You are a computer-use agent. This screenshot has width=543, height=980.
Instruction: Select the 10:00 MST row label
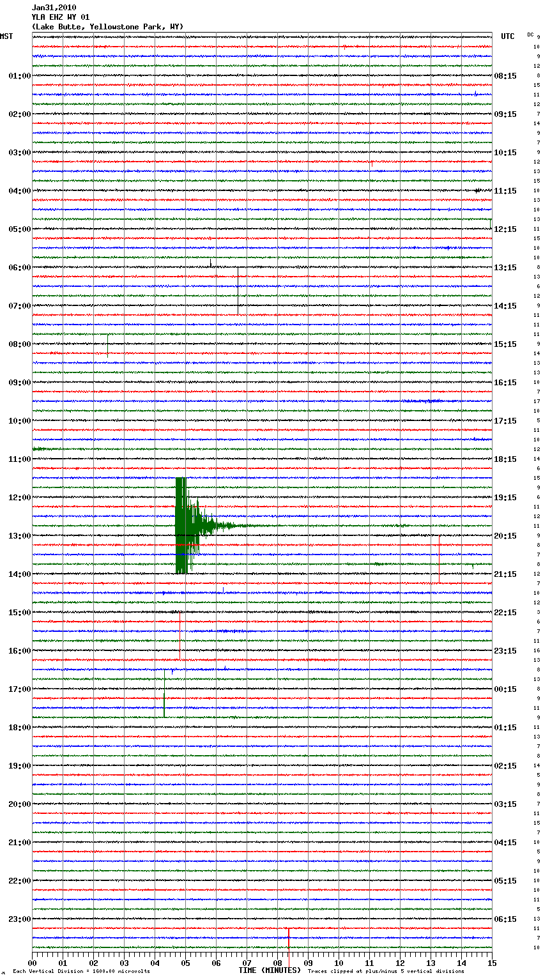click(x=20, y=421)
